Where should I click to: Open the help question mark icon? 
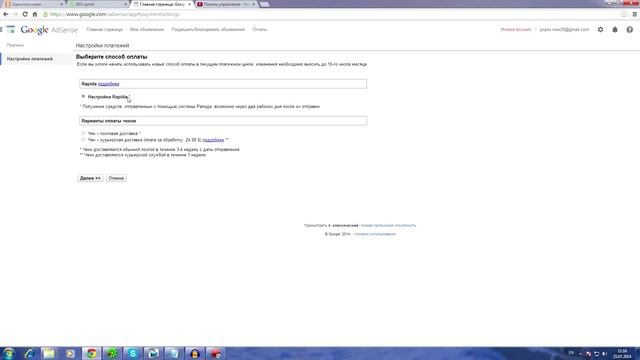point(630,29)
